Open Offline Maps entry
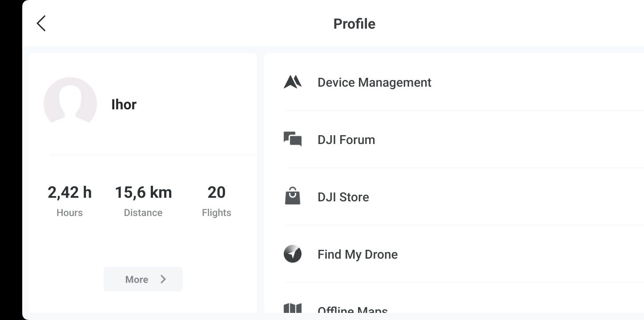Viewport: 644px width, 320px height. coord(454,298)
